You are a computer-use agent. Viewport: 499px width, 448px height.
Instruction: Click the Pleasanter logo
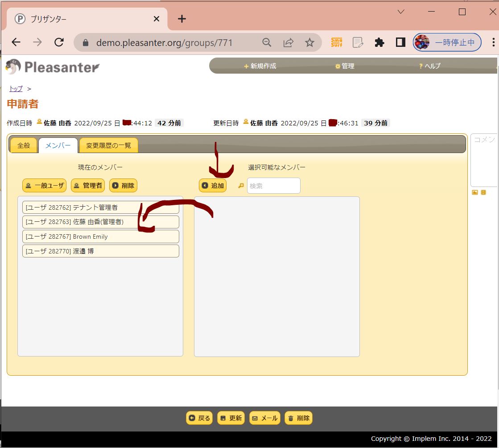[53, 67]
